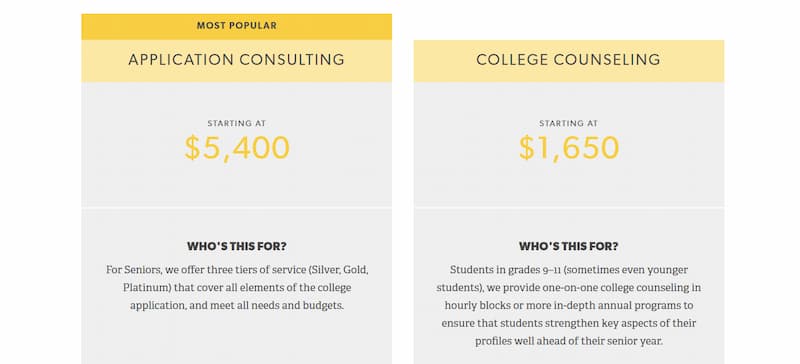This screenshot has width=800, height=364.
Task: Select the College Counseling heading
Action: tap(568, 60)
